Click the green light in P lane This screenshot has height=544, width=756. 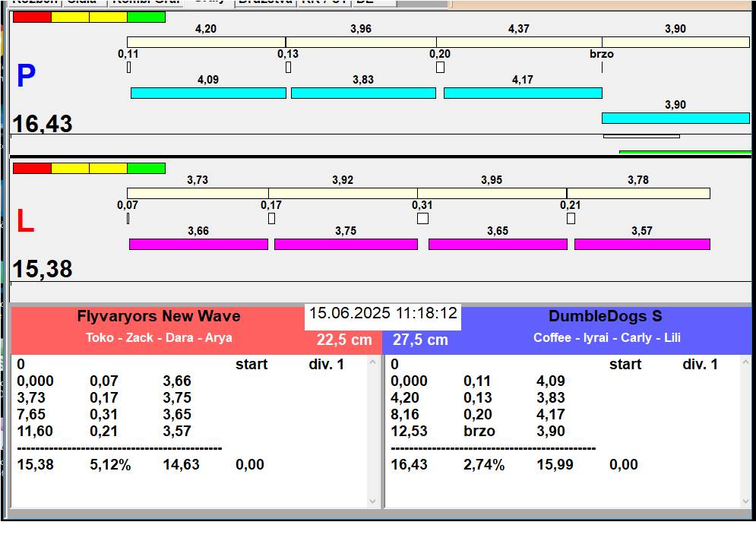coord(146,17)
